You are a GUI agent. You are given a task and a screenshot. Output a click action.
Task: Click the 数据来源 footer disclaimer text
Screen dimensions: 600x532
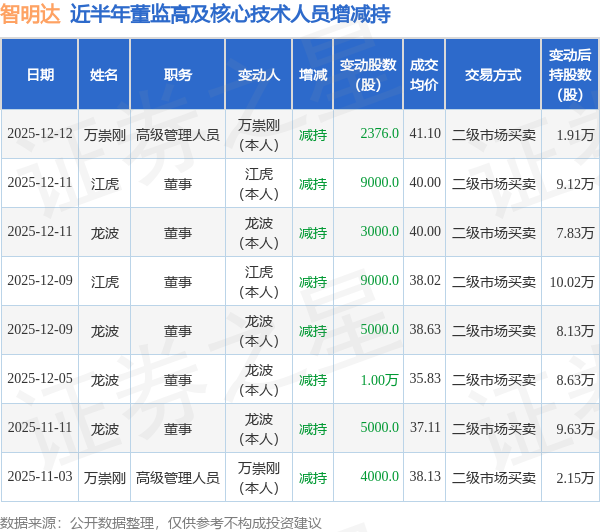click(x=161, y=523)
